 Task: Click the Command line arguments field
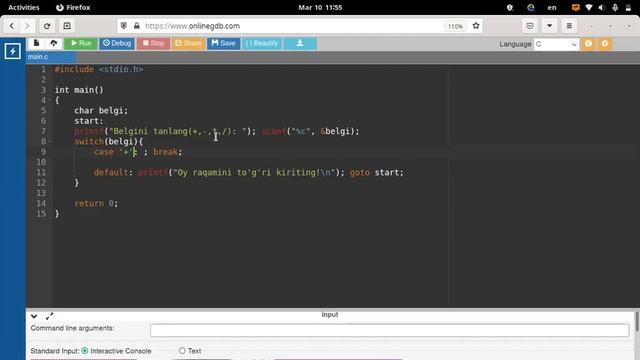389,330
